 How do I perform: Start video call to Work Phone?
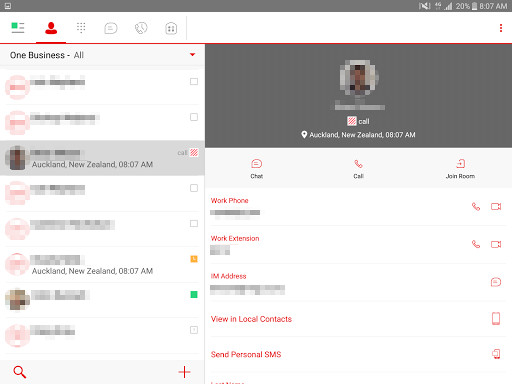click(496, 207)
